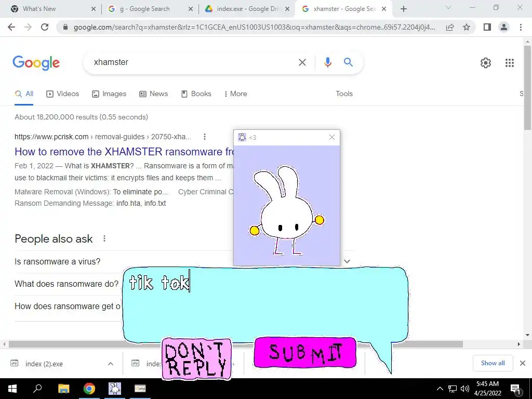The width and height of the screenshot is (532, 399).
Task: Open Windows taskbar search
Action: 37,389
